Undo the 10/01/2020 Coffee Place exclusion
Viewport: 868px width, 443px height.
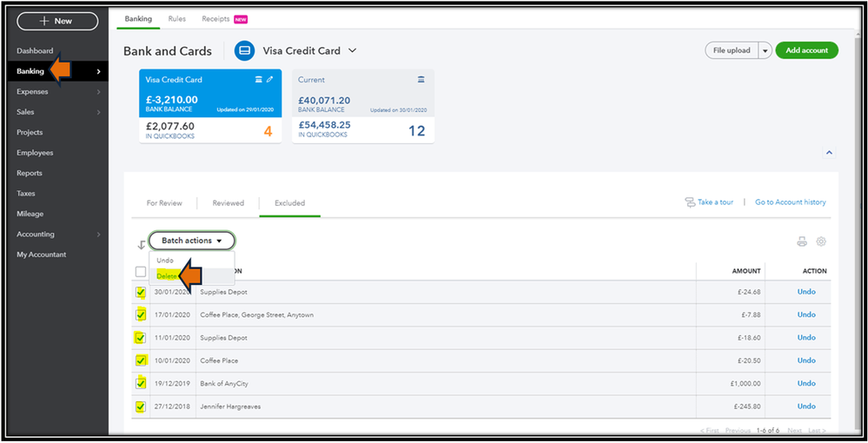806,360
